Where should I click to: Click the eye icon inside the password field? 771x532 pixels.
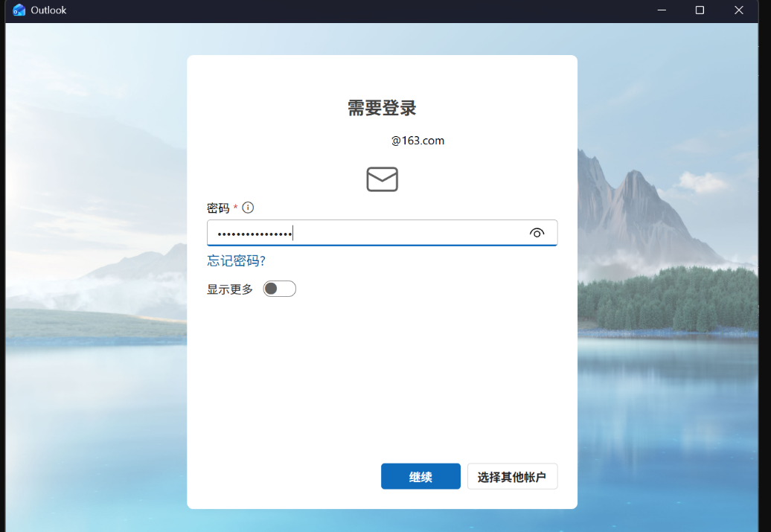[x=537, y=232]
